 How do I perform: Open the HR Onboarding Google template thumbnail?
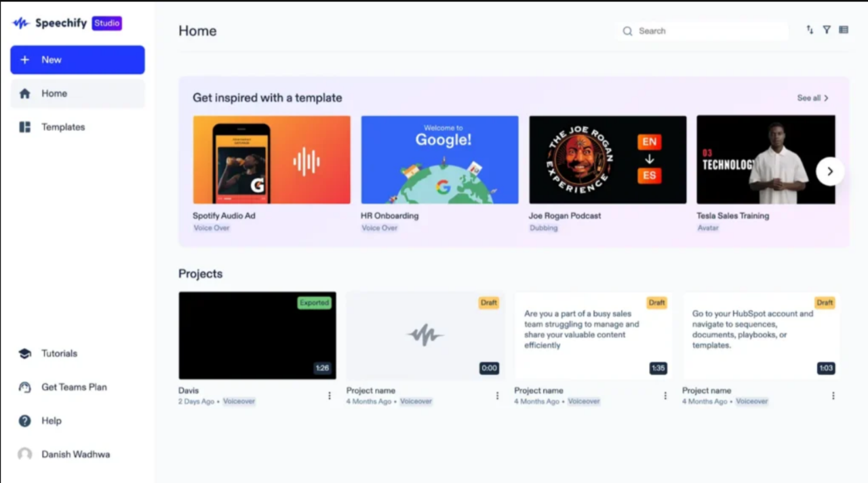point(439,160)
